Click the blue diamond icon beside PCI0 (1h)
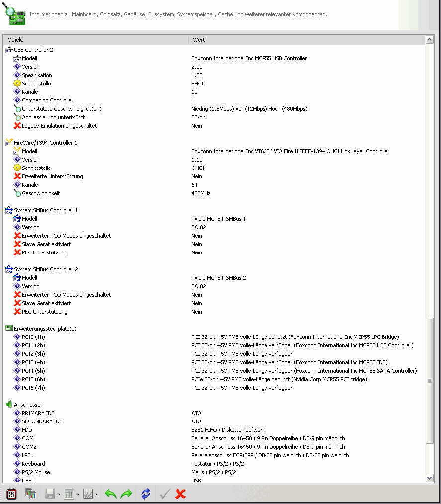 tap(17, 337)
